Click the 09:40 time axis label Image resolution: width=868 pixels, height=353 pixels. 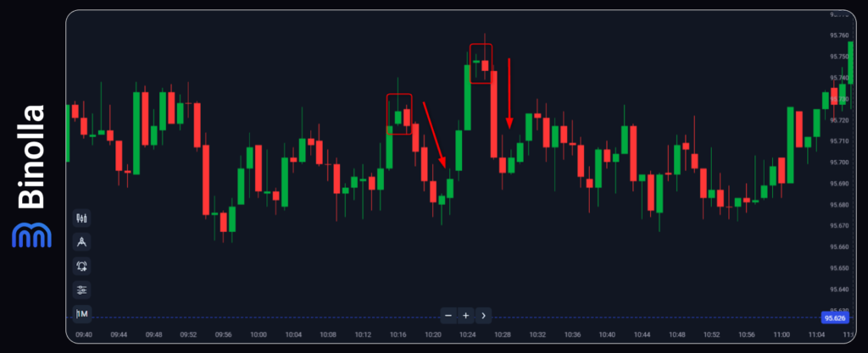(84, 334)
